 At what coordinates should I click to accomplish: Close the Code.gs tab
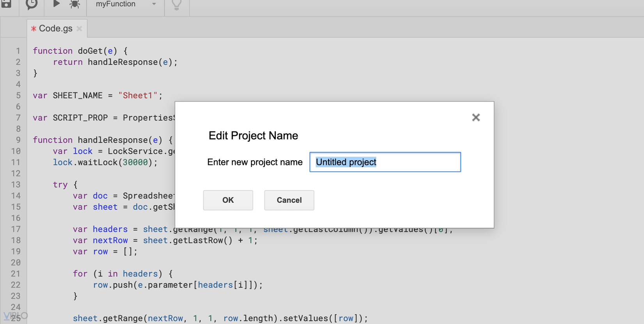[80, 29]
